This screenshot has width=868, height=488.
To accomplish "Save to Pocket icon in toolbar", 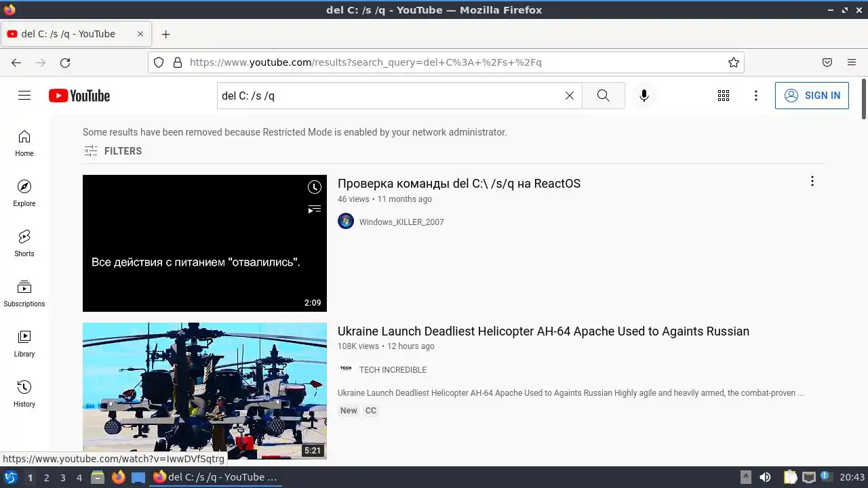I will pyautogui.click(x=827, y=62).
